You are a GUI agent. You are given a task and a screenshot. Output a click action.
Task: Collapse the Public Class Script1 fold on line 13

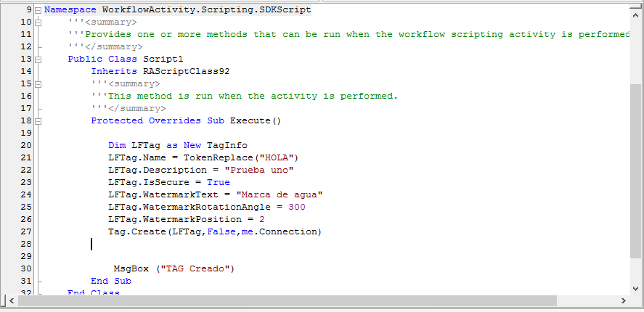coord(38,59)
